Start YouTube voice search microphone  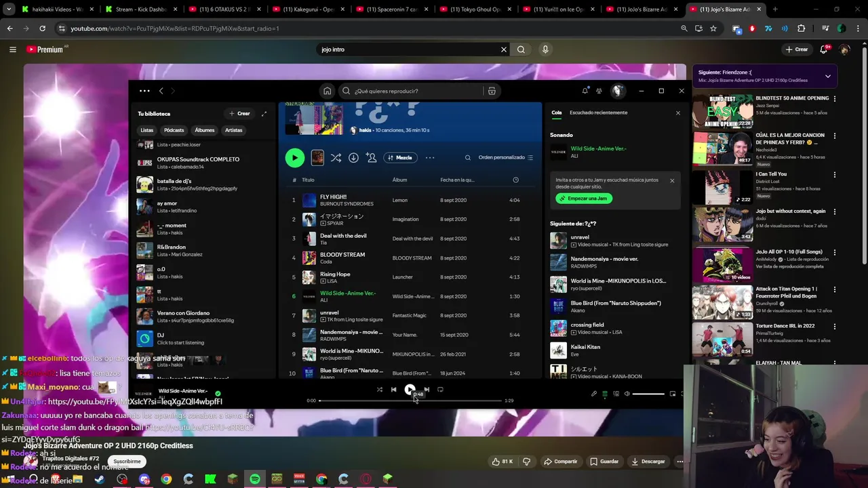click(x=545, y=49)
